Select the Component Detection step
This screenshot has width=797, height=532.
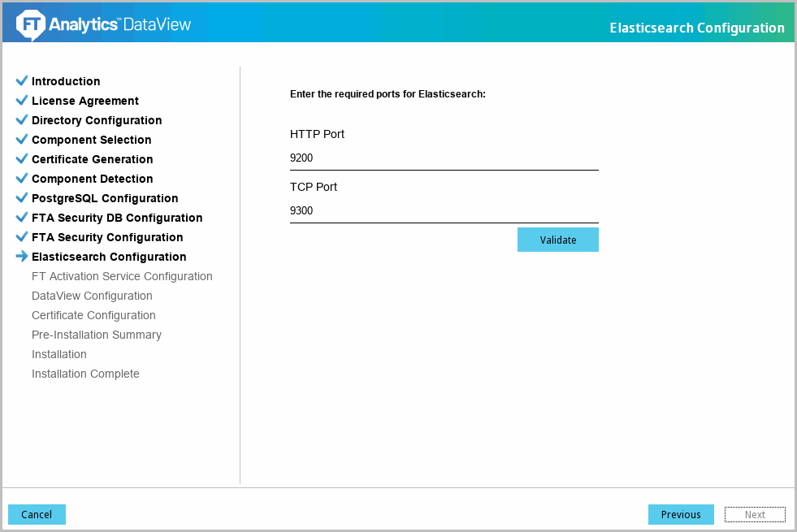[x=92, y=179]
